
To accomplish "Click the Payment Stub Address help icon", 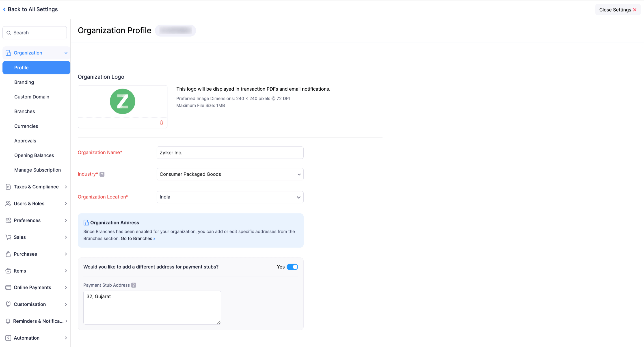I will click(134, 285).
